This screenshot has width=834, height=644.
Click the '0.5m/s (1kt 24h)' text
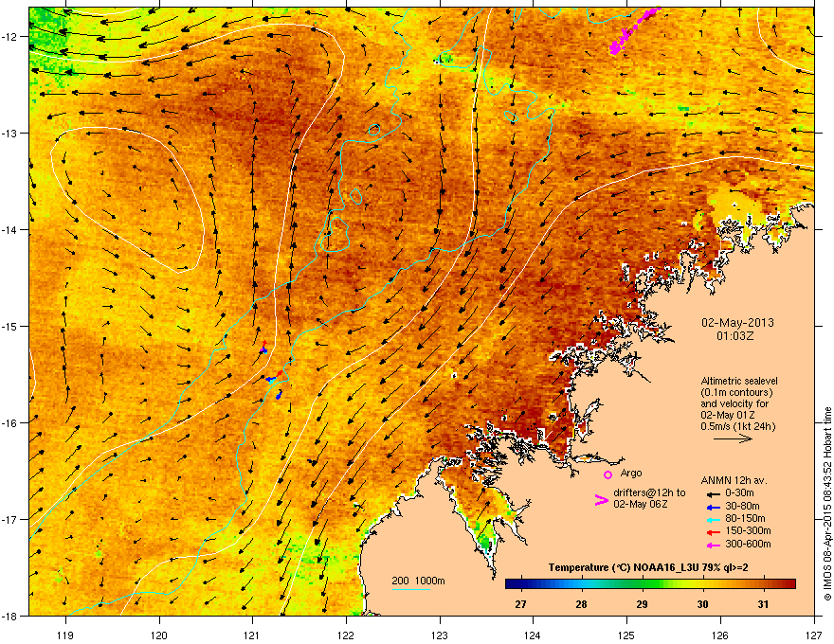point(737,426)
